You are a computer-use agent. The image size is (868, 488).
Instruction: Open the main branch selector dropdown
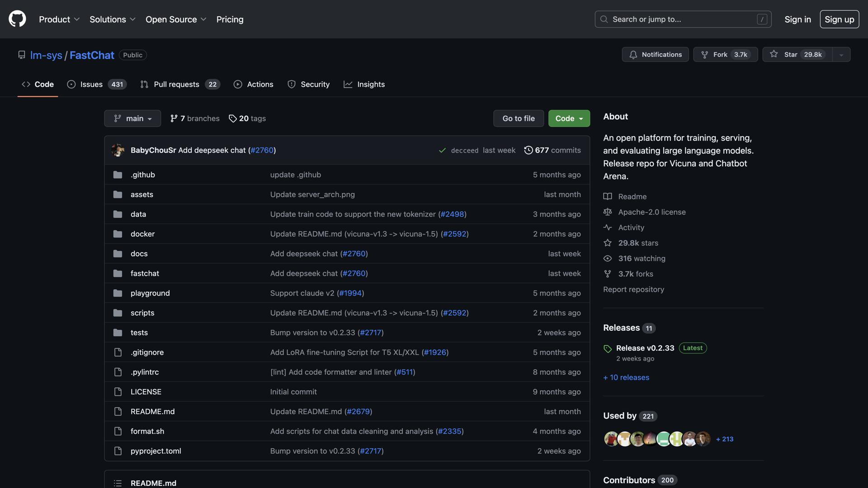click(x=132, y=118)
